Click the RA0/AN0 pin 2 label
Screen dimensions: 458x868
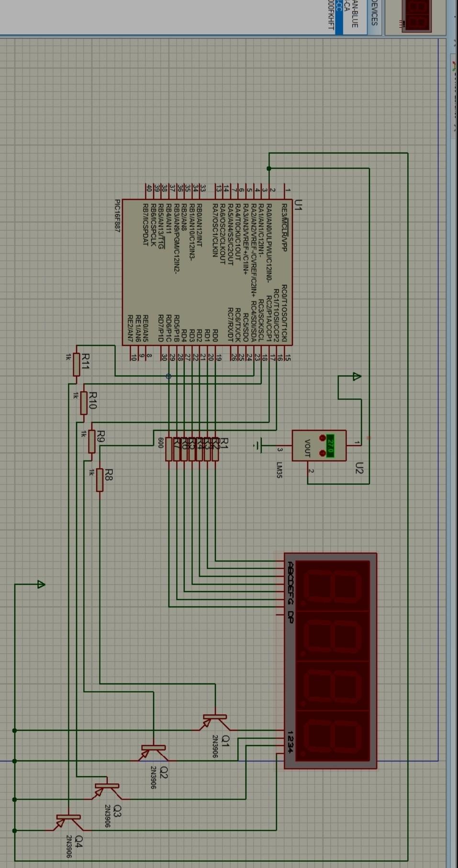pos(269,242)
